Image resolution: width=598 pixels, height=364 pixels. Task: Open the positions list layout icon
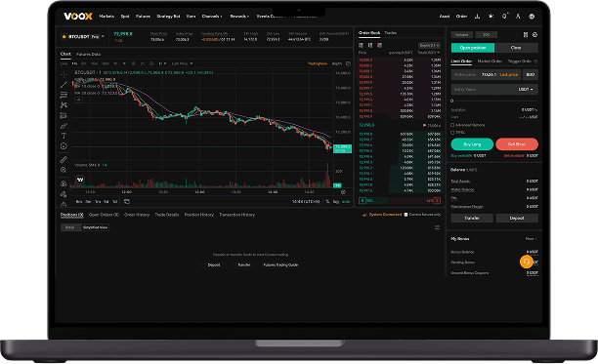437,227
